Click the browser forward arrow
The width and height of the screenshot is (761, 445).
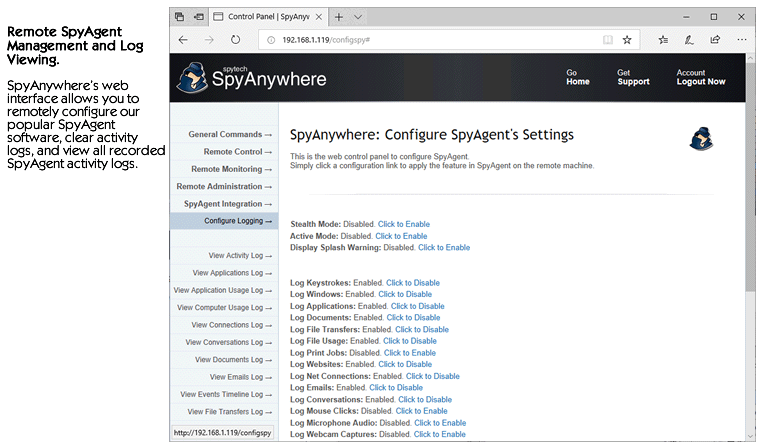[x=209, y=40]
